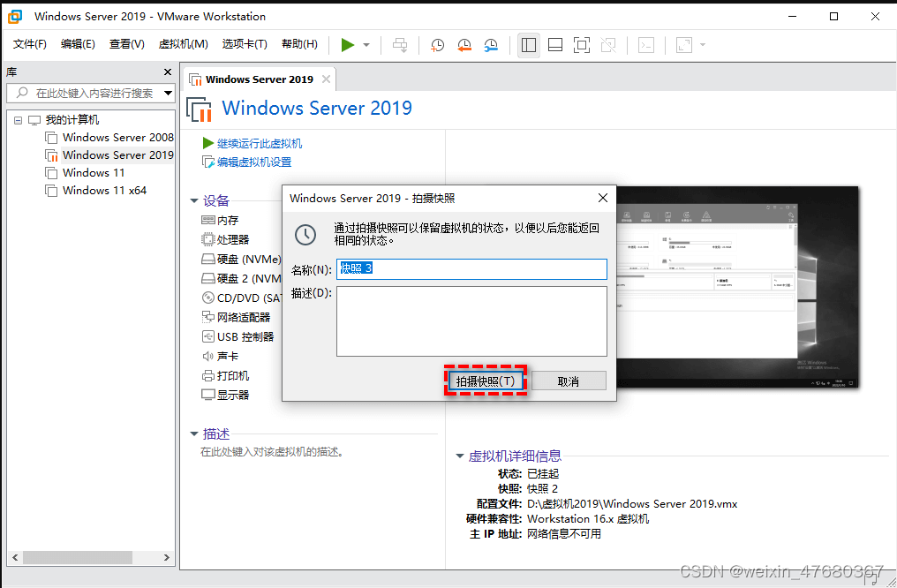Select the 打印机 device entry
Viewport: 897px width, 588px height.
click(x=225, y=376)
